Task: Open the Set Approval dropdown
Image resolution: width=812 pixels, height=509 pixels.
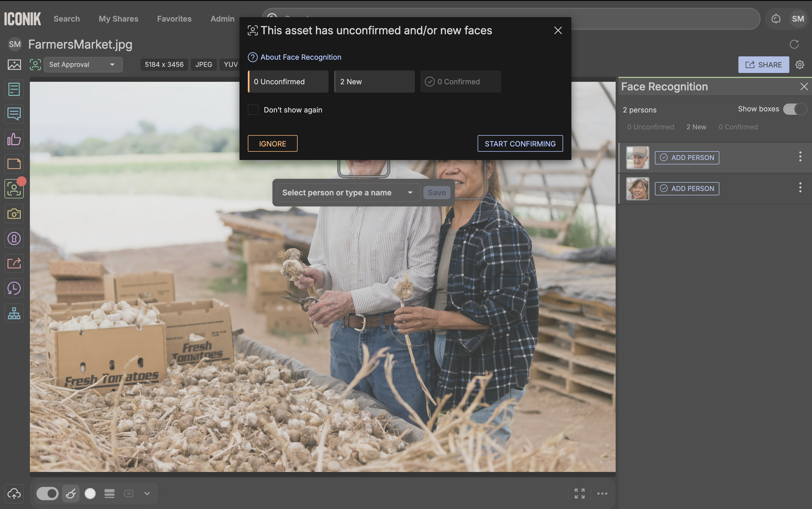Action: [x=83, y=65]
